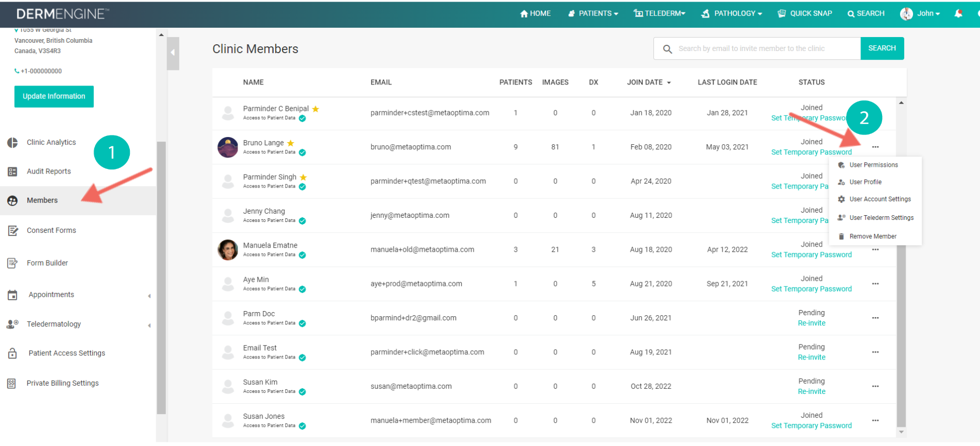Image resolution: width=980 pixels, height=446 pixels.
Task: Click the Appointments calendar icon
Action: pyautogui.click(x=12, y=295)
